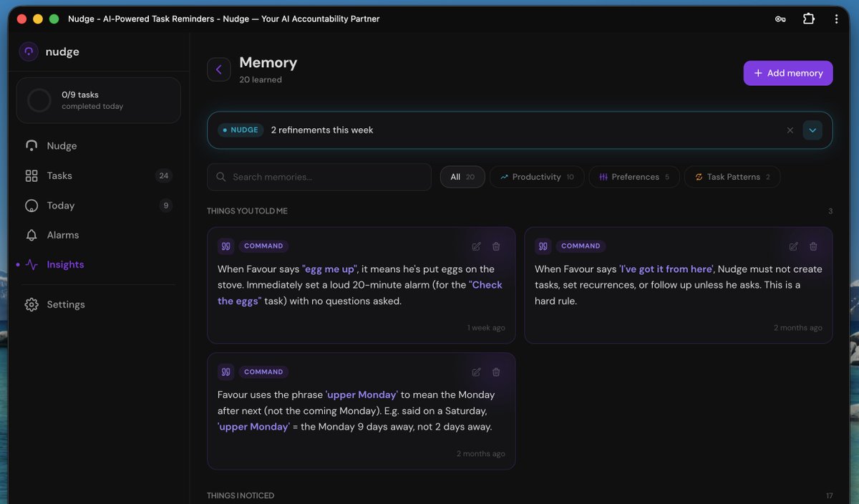Select the All filter tab

click(x=462, y=177)
